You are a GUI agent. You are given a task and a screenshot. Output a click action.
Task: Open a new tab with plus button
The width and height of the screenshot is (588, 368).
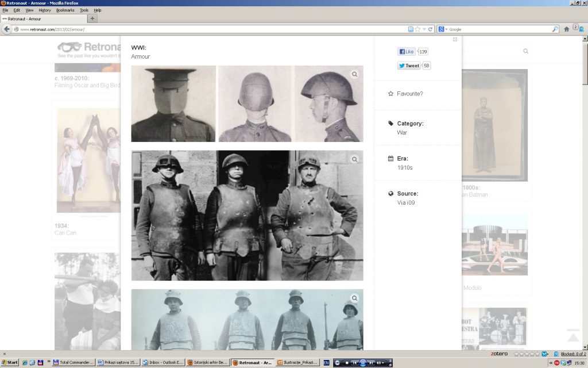[92, 18]
